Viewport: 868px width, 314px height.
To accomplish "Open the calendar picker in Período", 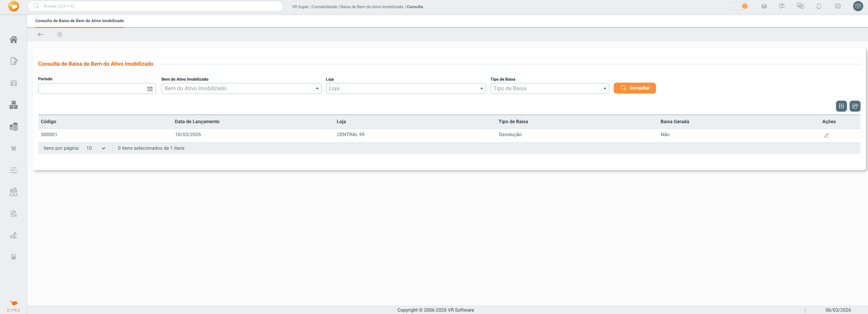I will 150,89.
